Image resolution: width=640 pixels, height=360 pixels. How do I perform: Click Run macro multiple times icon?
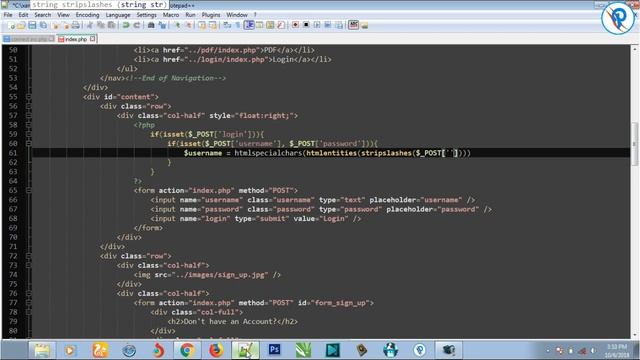click(327, 25)
